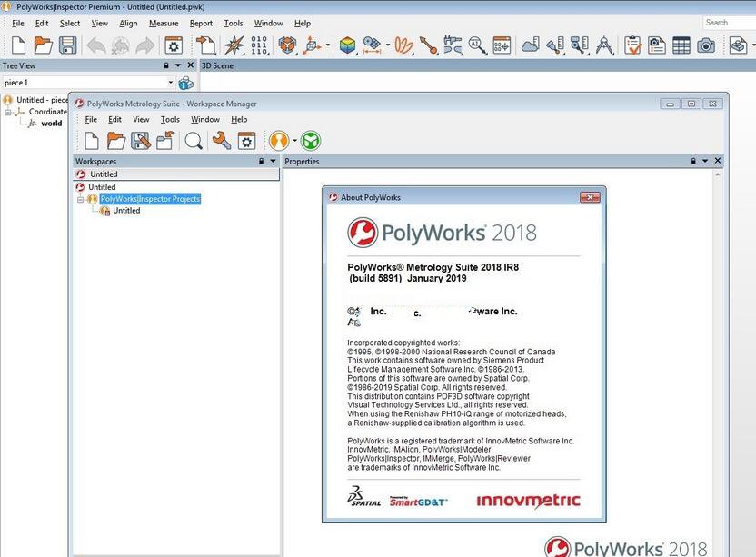Click the control view window icon

click(502, 45)
